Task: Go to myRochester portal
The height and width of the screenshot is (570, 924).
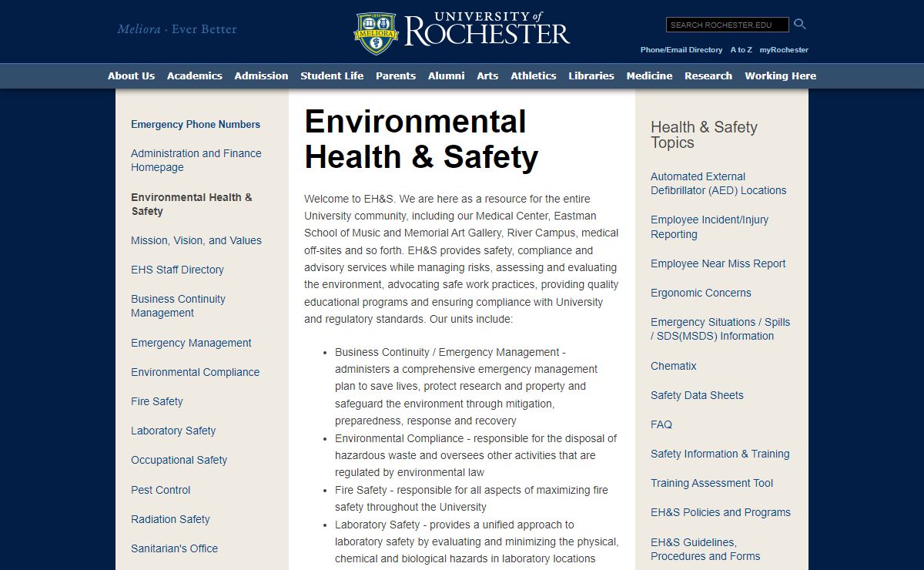Action: click(784, 50)
